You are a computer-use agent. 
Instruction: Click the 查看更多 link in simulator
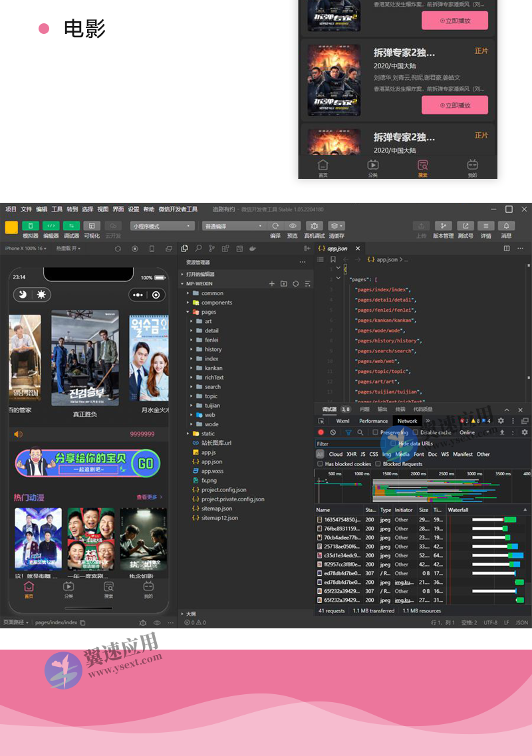pos(149,497)
